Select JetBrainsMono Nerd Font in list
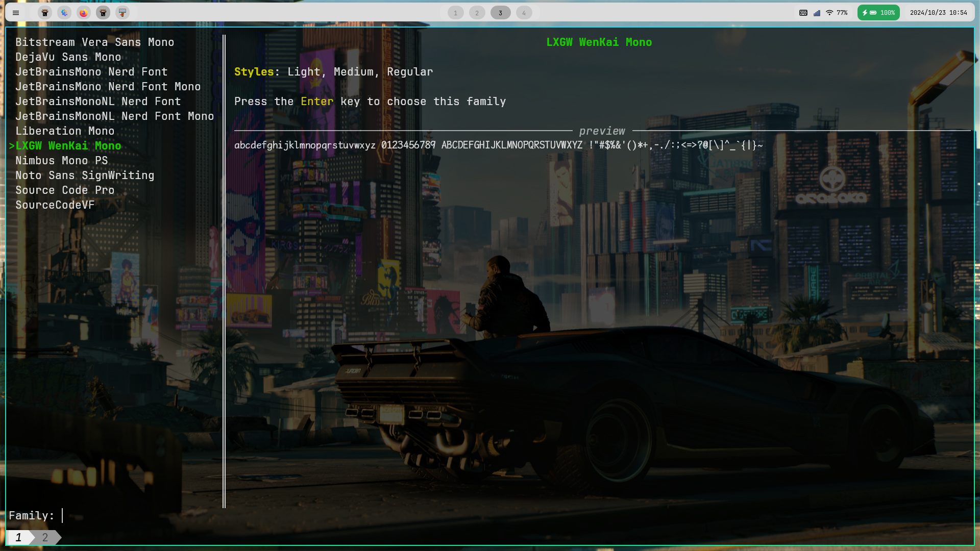Viewport: 980px width, 551px height. pos(91,71)
